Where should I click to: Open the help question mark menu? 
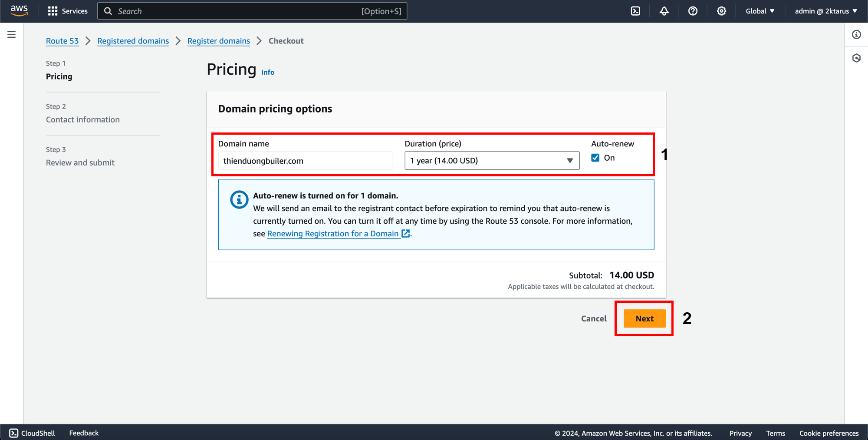tap(693, 11)
